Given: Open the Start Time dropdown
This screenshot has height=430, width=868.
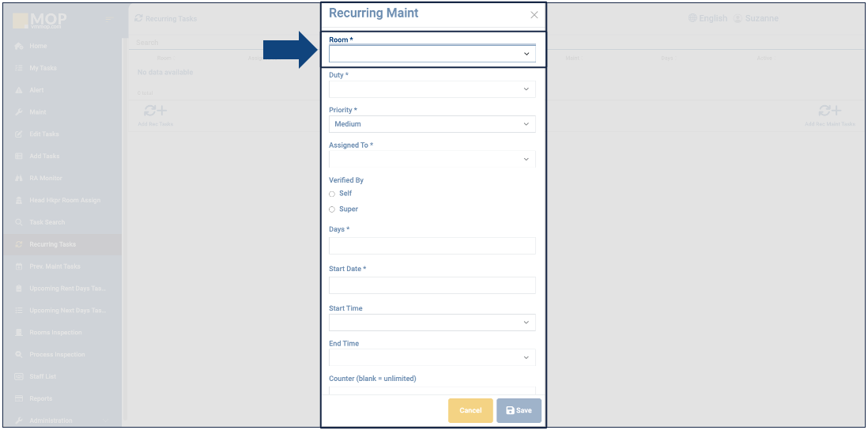Looking at the screenshot, I should [x=432, y=322].
